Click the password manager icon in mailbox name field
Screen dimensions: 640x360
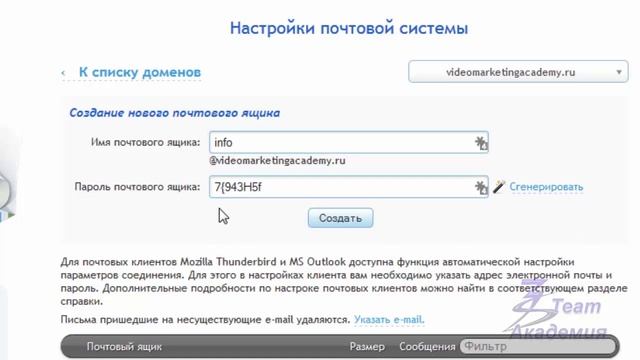click(481, 143)
